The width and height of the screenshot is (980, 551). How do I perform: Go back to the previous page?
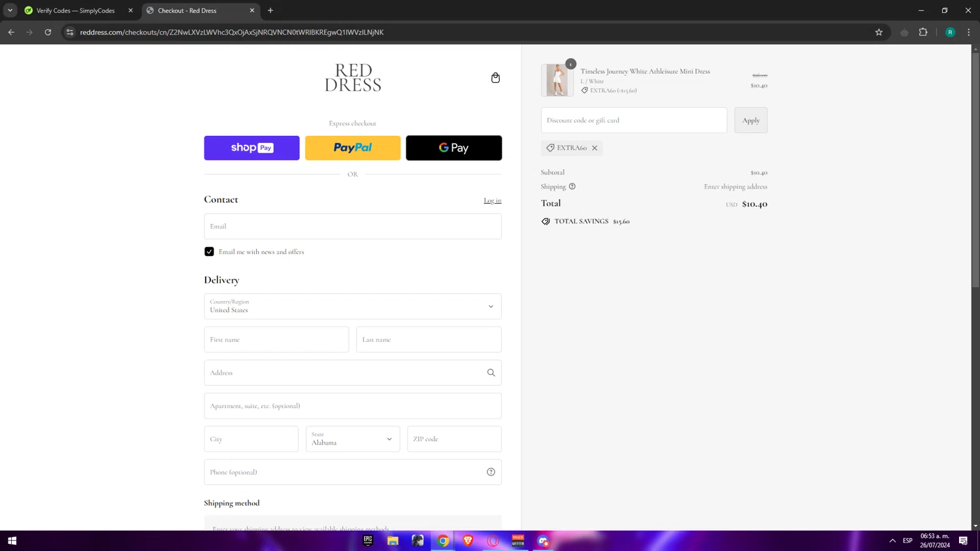click(x=11, y=32)
